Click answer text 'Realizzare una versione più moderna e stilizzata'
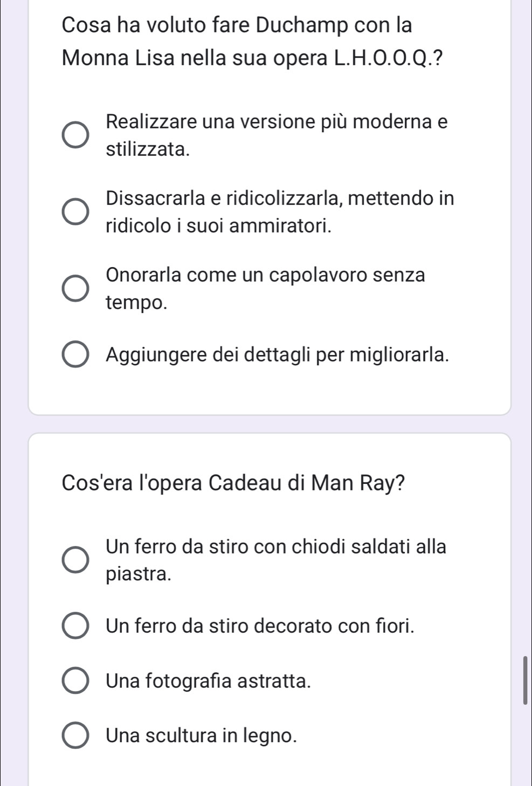 (277, 135)
